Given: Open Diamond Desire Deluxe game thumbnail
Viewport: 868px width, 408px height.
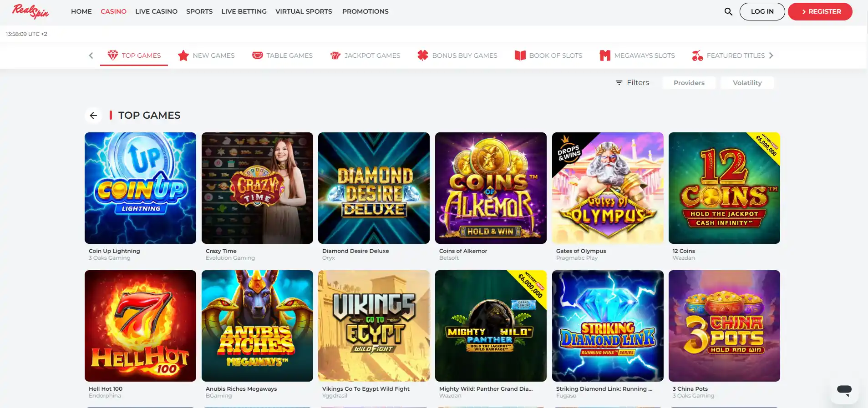Looking at the screenshot, I should (x=374, y=188).
